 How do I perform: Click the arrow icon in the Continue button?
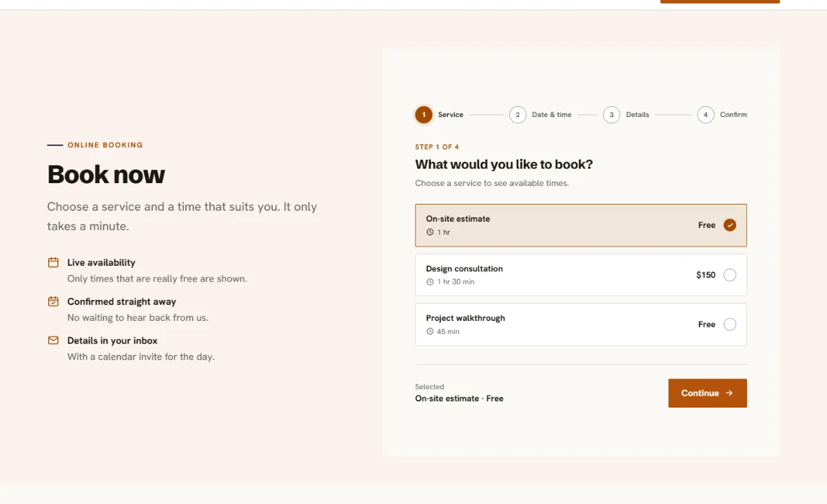(729, 393)
